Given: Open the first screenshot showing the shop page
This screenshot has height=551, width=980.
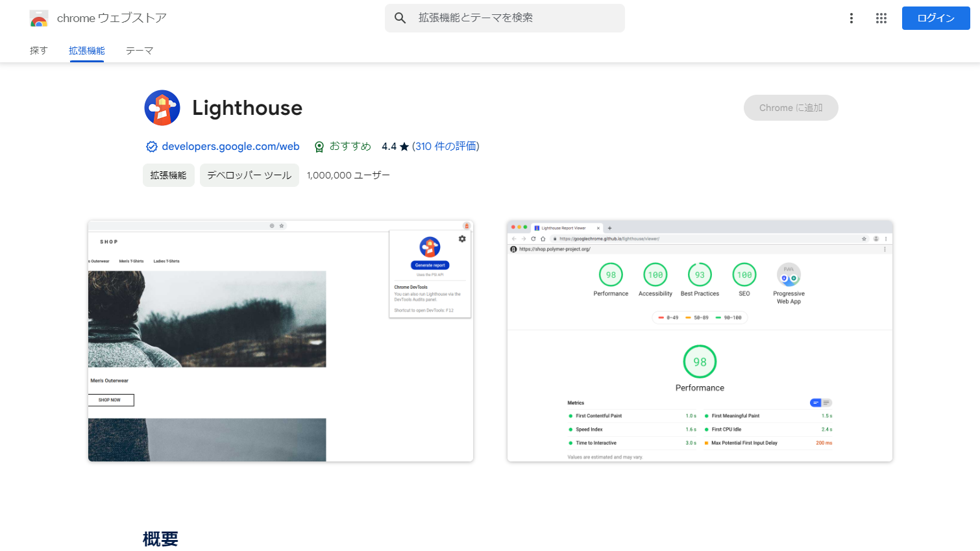Looking at the screenshot, I should click(281, 341).
